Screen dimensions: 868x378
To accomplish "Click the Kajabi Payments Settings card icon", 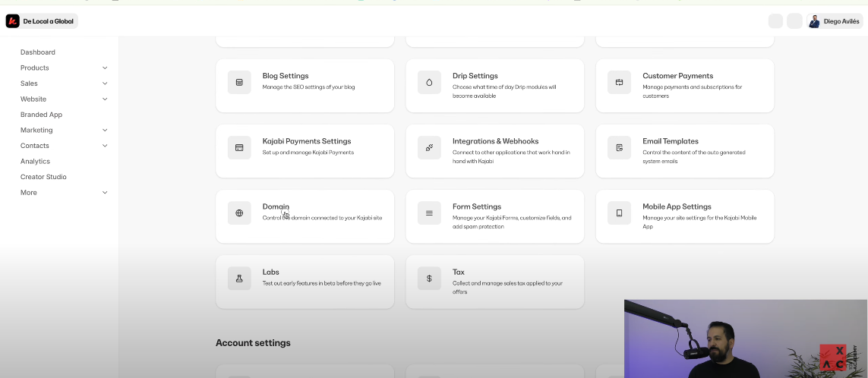I will 239,147.
